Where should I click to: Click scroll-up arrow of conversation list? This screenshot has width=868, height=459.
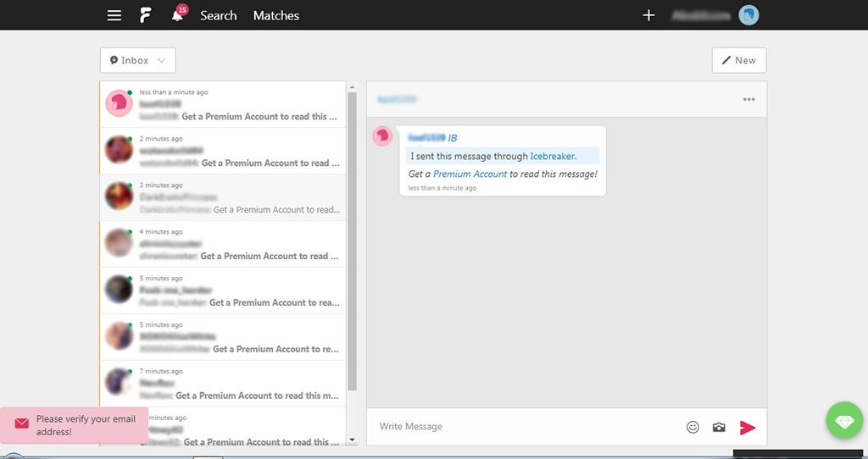point(352,87)
